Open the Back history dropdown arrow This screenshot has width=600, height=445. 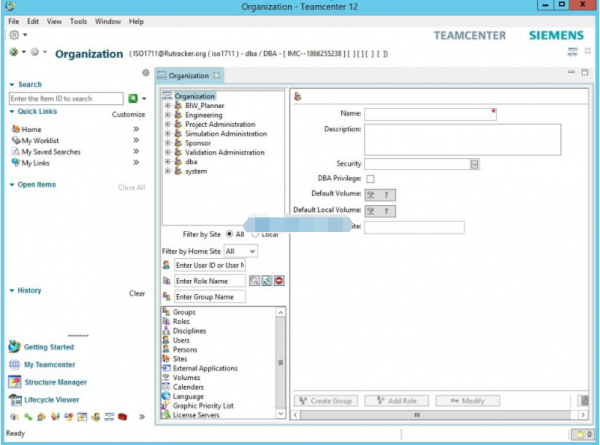[24, 52]
